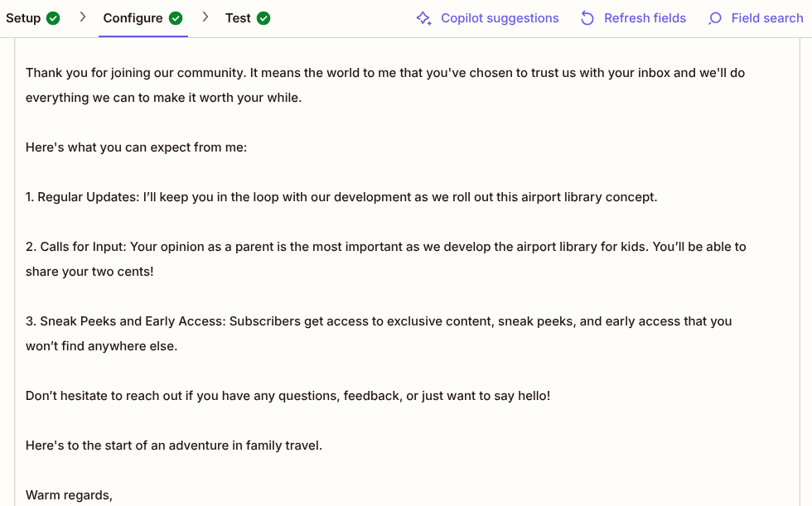Click the 'Calls for Input' paragraph text

coord(386,258)
